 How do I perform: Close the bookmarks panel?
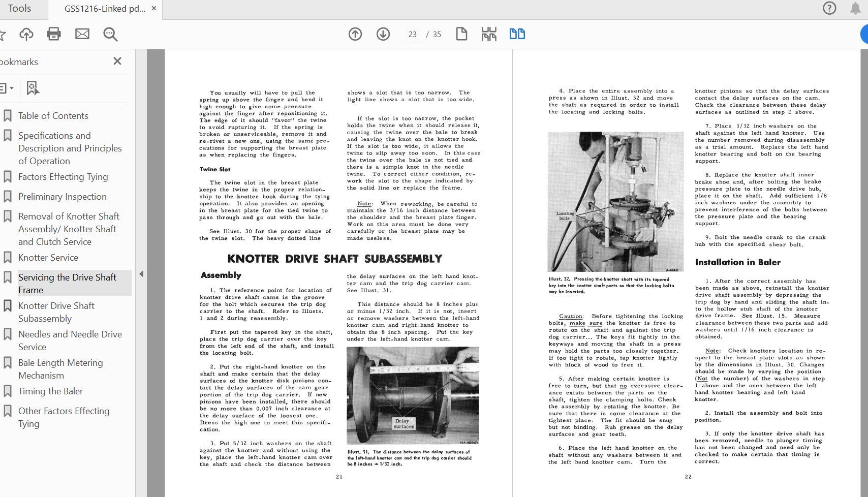coord(117,61)
